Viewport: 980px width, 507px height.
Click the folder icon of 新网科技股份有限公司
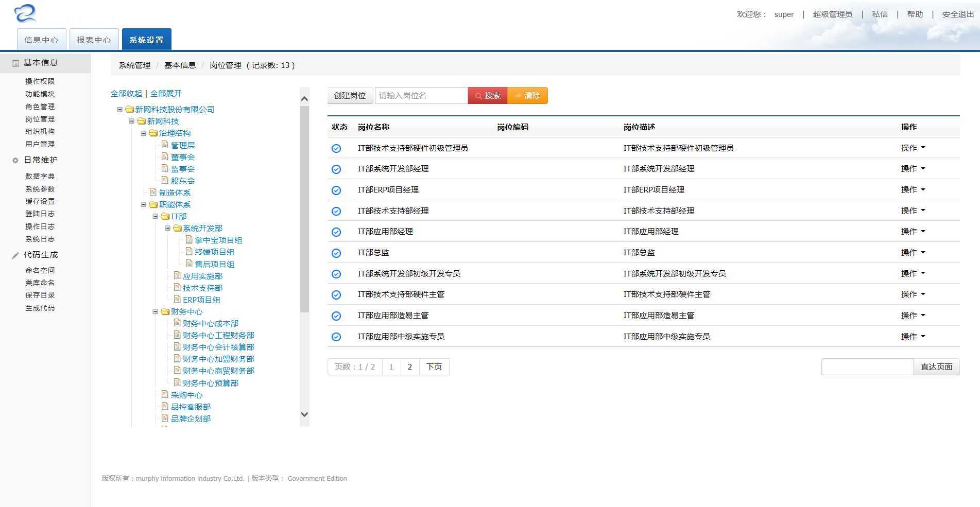pyautogui.click(x=130, y=109)
